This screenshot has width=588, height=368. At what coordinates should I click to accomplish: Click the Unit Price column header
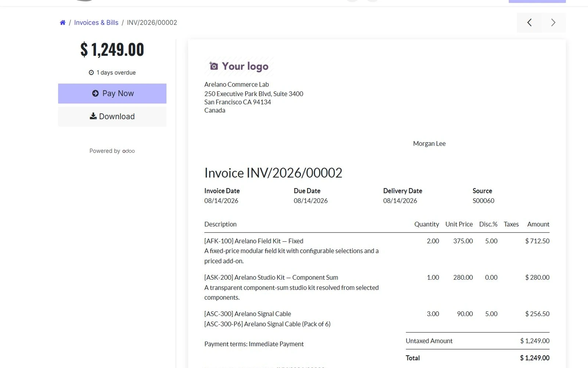(459, 224)
